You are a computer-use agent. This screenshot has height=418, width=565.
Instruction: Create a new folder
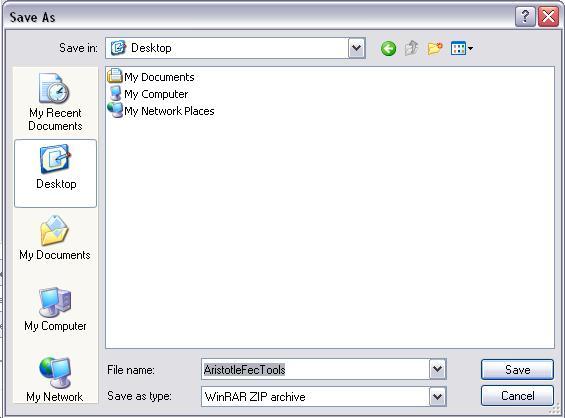pos(435,48)
